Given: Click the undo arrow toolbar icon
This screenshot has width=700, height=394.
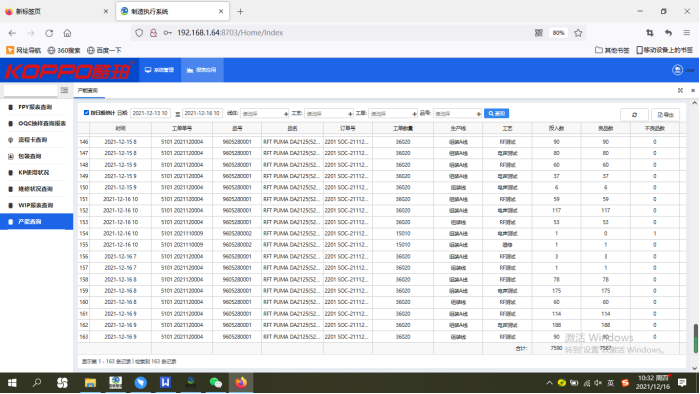Looking at the screenshot, I should click(x=668, y=33).
